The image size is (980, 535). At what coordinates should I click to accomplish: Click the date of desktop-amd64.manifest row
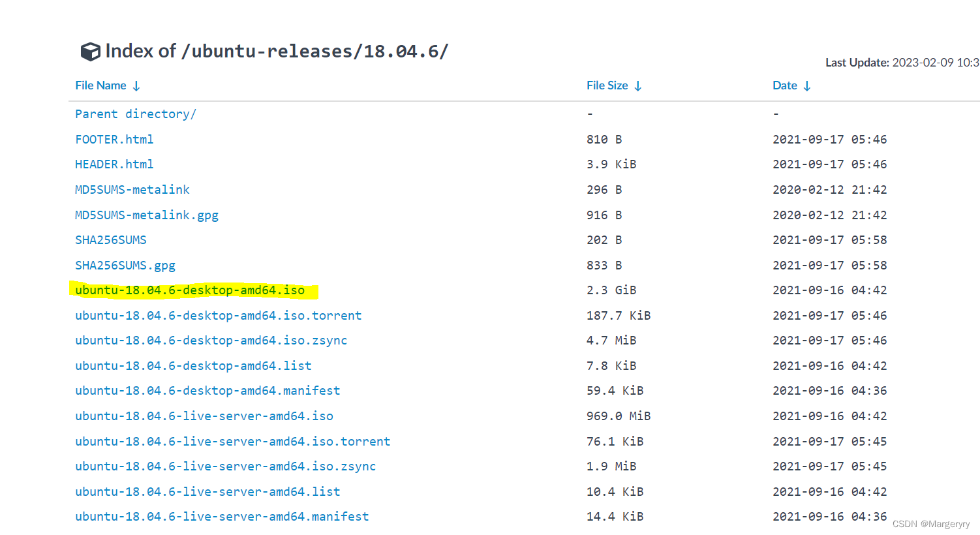pos(830,391)
